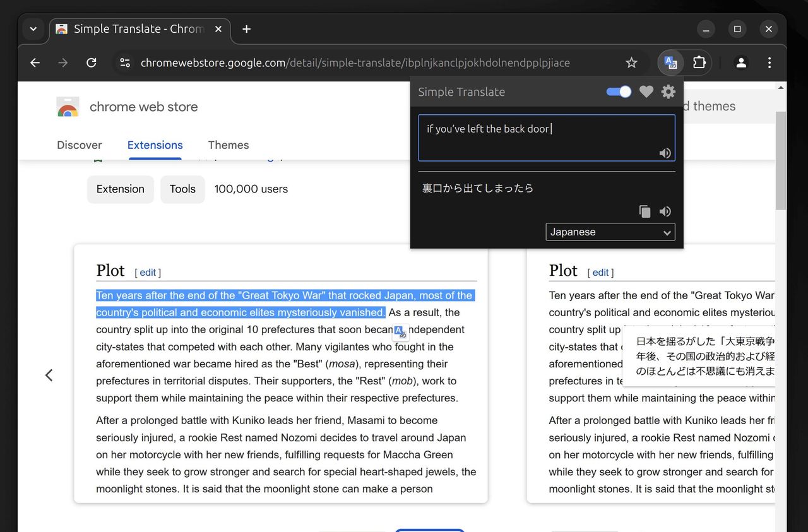Click the translate icon beside highlighted text
Viewport: 808px width, 532px height.
click(x=401, y=332)
